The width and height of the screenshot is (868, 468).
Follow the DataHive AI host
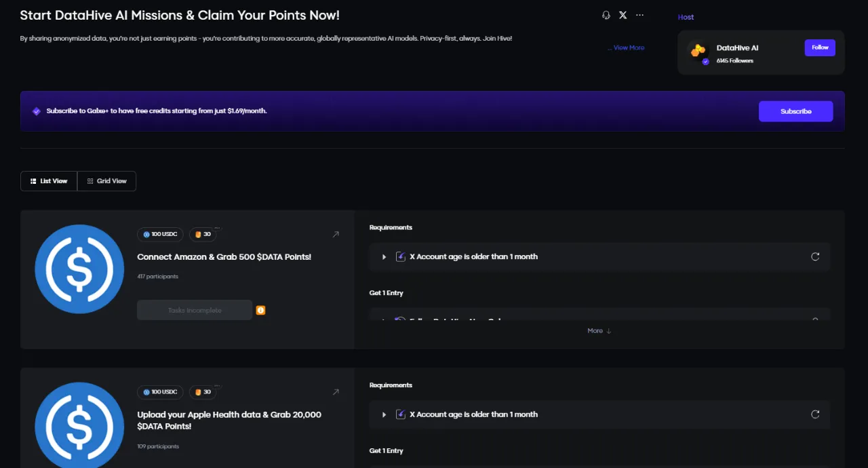820,47
